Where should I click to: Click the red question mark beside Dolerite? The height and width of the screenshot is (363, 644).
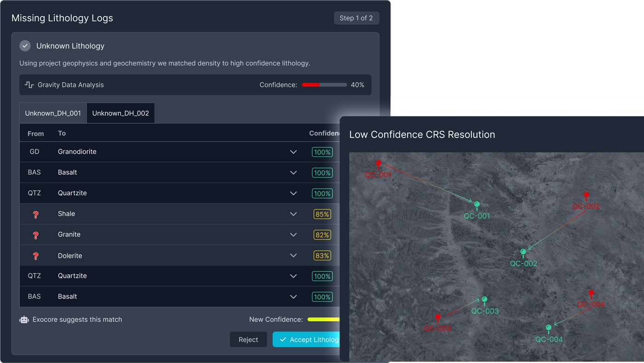click(x=36, y=255)
